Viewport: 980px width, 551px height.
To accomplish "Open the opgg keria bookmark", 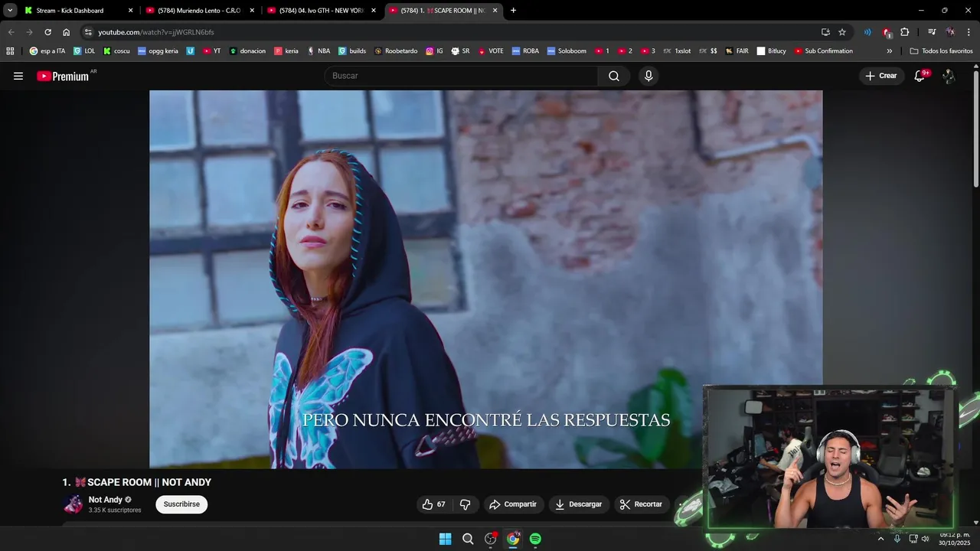I will [x=158, y=51].
